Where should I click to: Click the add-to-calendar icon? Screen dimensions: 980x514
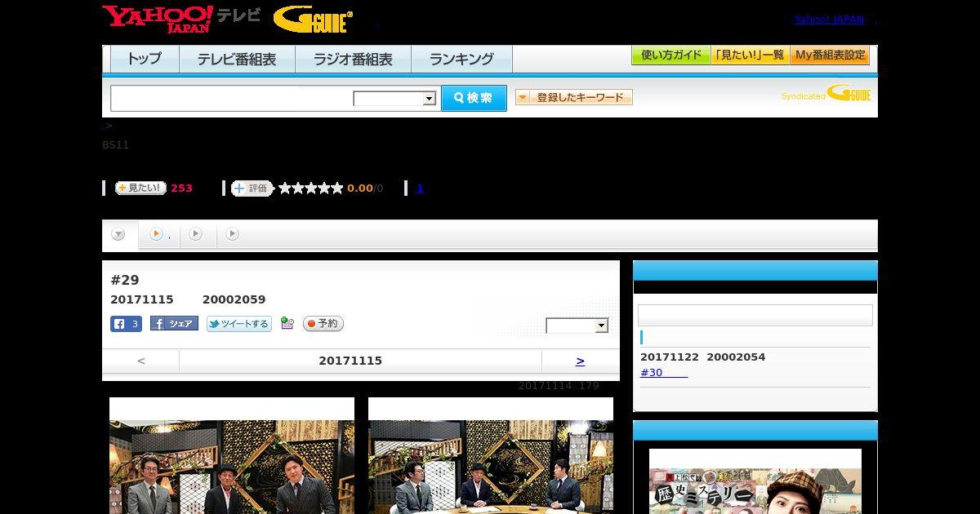[x=287, y=323]
